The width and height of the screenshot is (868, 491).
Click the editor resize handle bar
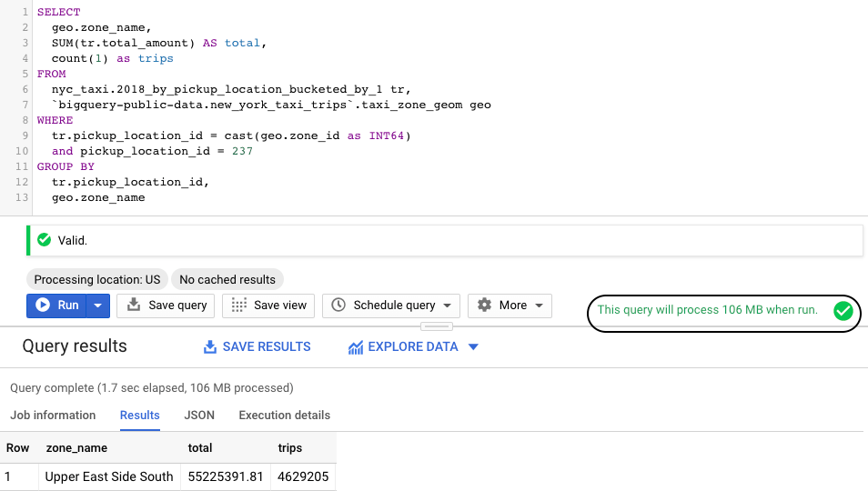click(437, 326)
